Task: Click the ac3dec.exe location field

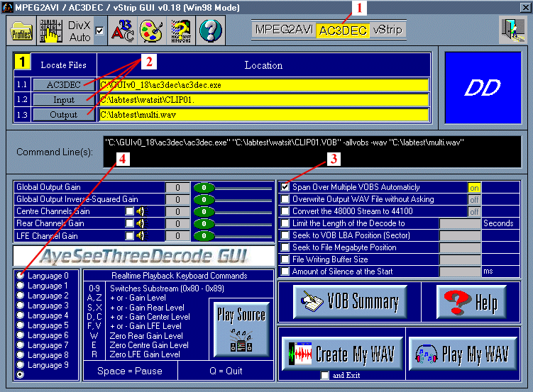Action: coord(264,85)
